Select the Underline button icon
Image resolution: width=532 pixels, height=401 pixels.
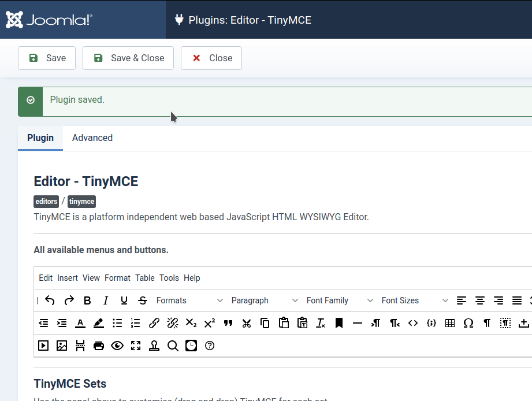124,300
